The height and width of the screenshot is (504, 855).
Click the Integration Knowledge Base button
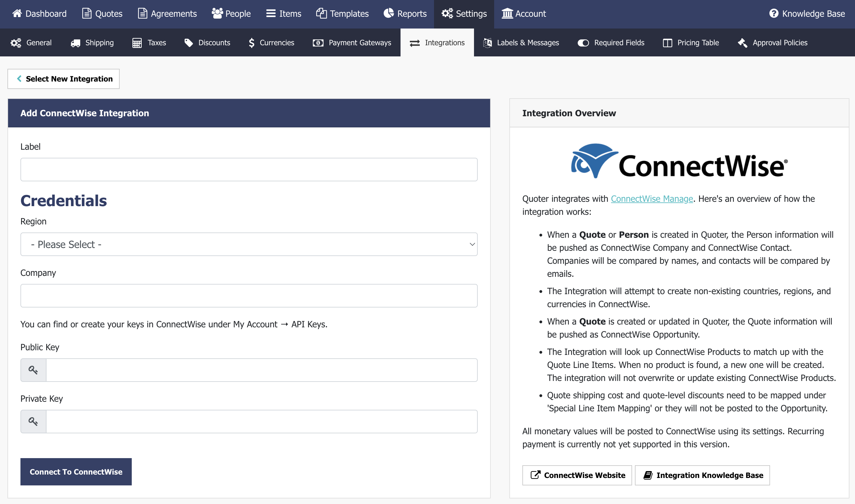pos(702,475)
